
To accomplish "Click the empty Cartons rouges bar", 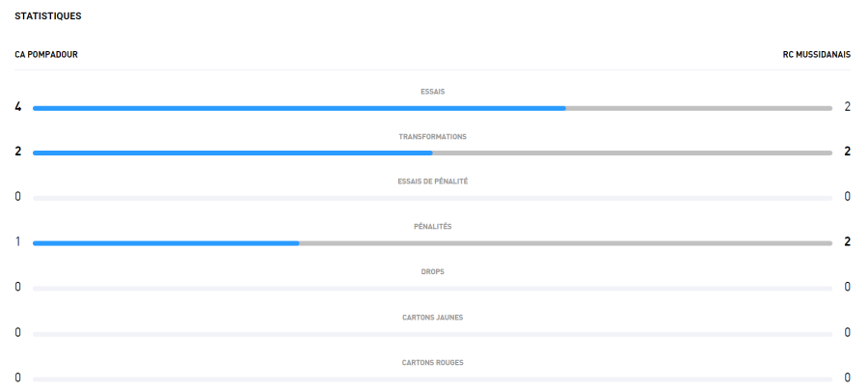I will click(x=432, y=378).
